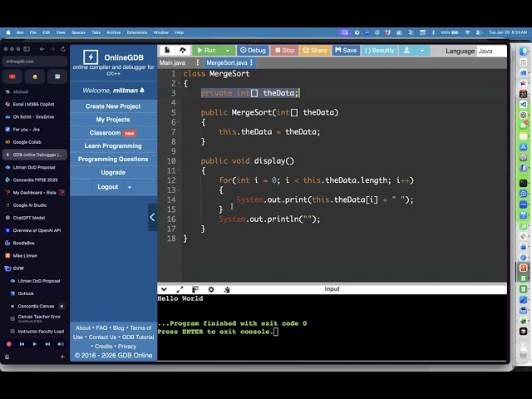
Task: Click the OnlineGDB lightning logo
Action: (91, 57)
